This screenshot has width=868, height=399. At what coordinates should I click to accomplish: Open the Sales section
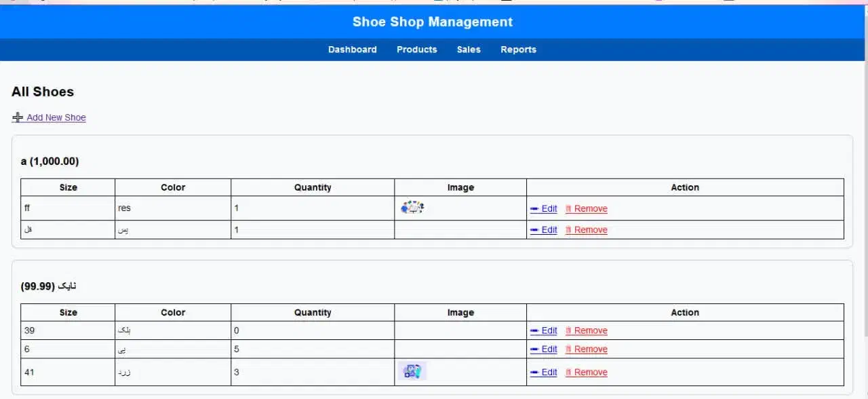click(x=469, y=50)
